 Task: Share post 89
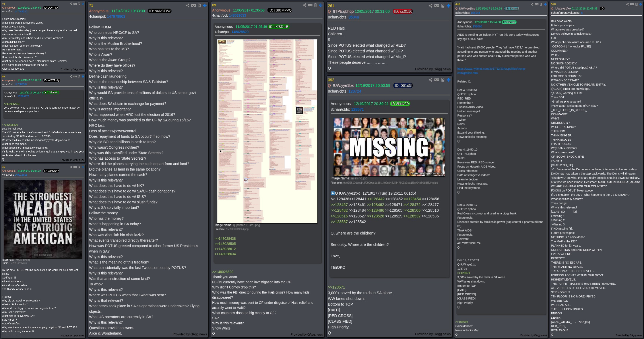tap(305, 5)
